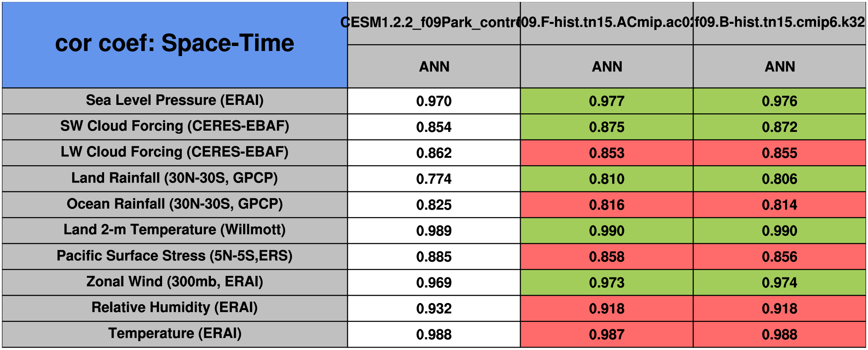Image resolution: width=868 pixels, height=350 pixels.
Task: Select the Ocean Rainfall (30N-30S, GPCP) row
Action: coord(175,204)
